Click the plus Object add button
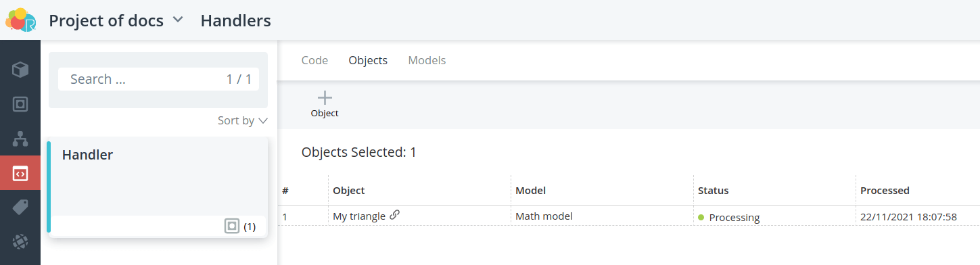The width and height of the screenshot is (980, 265). point(325,105)
